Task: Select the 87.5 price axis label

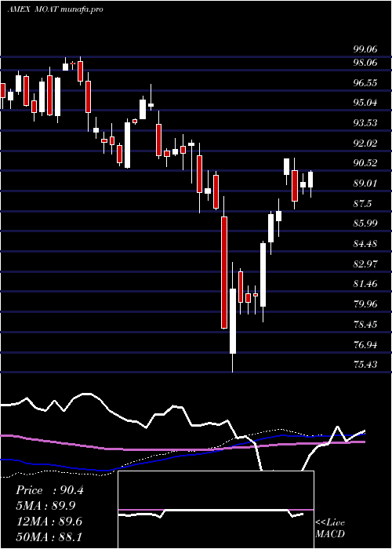Action: (362, 204)
